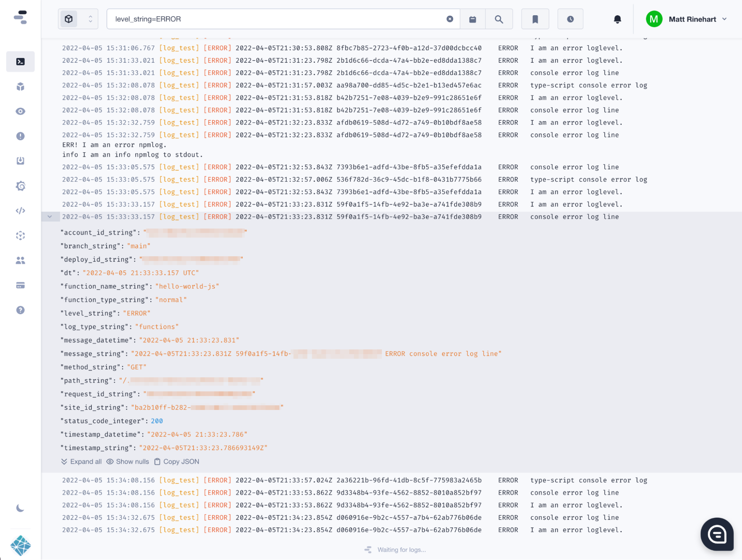Open the help question mark icon

(20, 310)
